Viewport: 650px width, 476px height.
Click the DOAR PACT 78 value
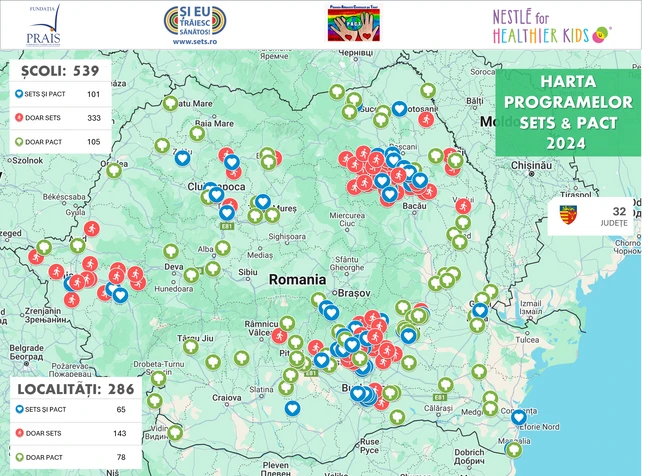(121, 457)
